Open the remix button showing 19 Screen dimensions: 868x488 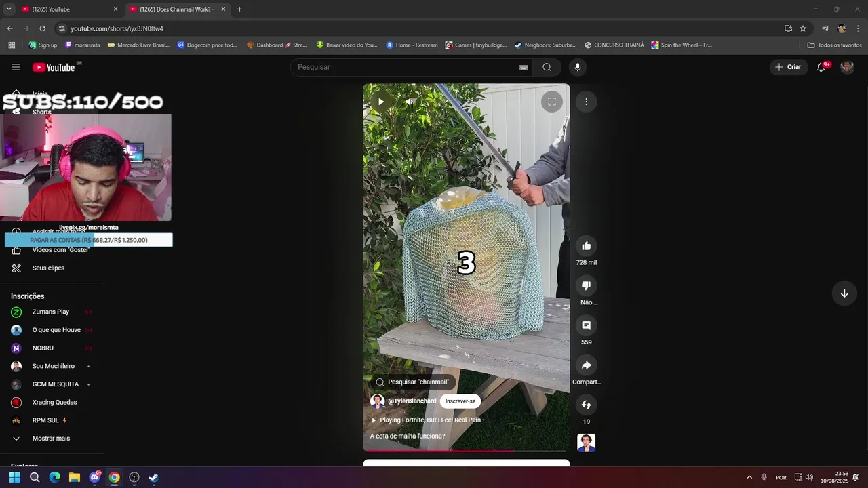[587, 405]
